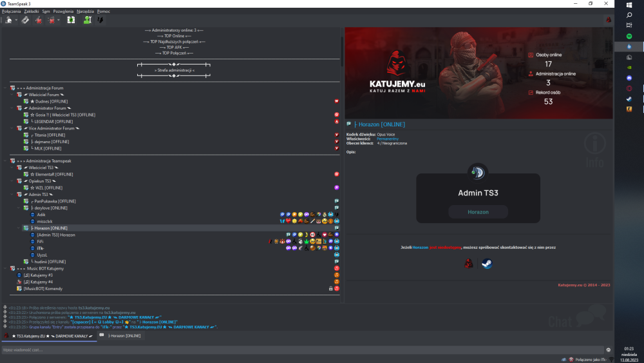Click the bookmarks tag toolbar icon

25,20
